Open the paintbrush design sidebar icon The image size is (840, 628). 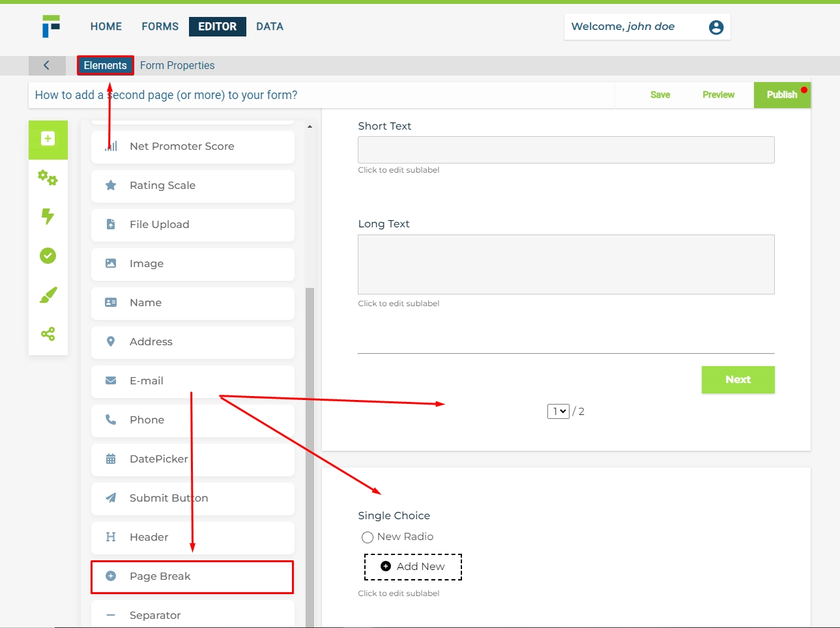(48, 294)
